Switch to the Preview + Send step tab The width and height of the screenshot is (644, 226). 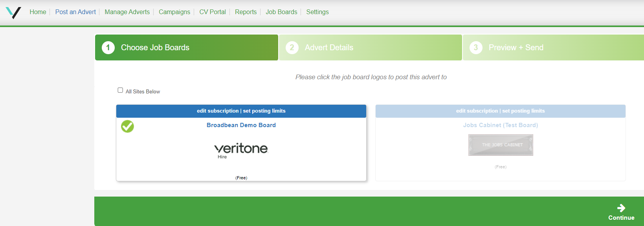516,47
